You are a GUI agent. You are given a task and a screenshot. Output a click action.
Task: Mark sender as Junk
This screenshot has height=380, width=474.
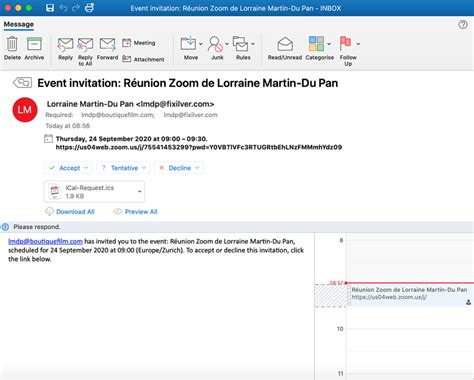(215, 44)
